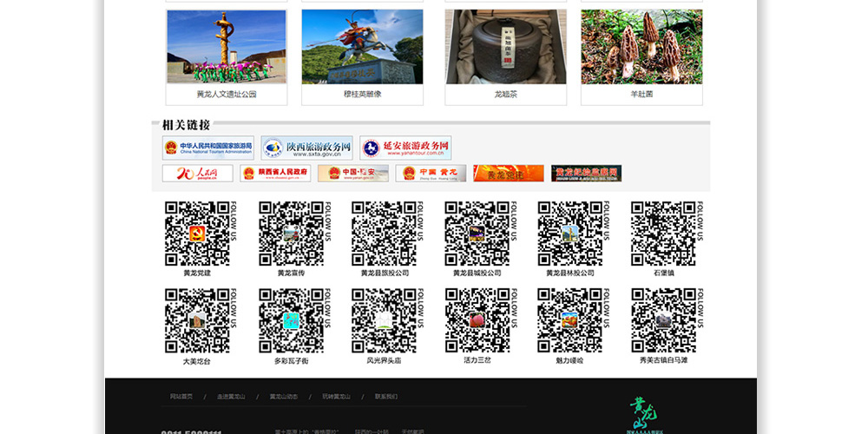Click the 黄龙县旅投公司 QR code
Screen dimensions: 868x434
click(x=385, y=233)
